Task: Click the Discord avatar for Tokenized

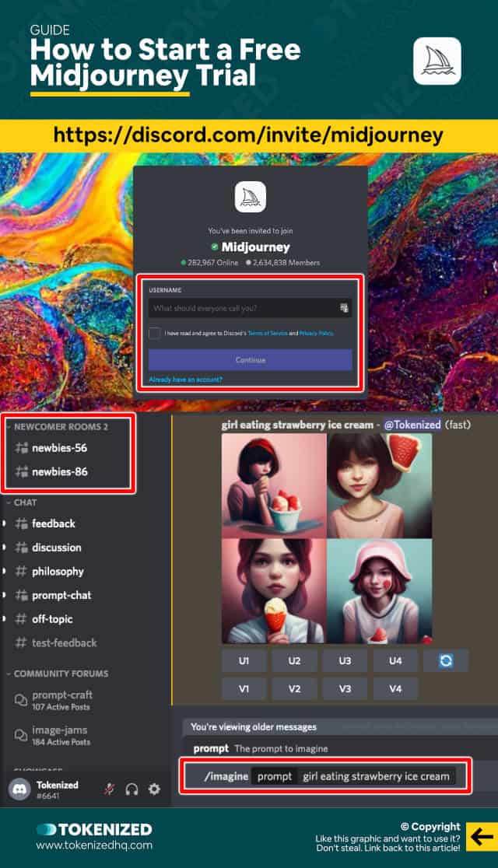Action: [x=20, y=789]
